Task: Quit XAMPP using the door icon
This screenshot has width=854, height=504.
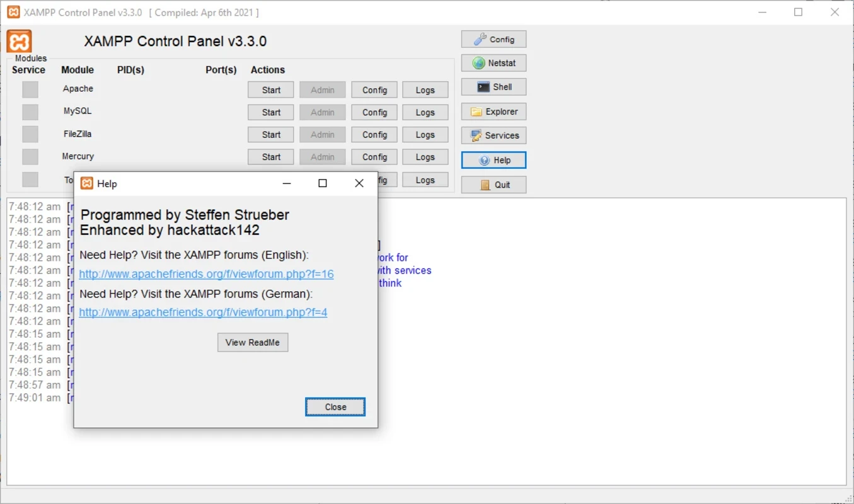Action: point(493,185)
